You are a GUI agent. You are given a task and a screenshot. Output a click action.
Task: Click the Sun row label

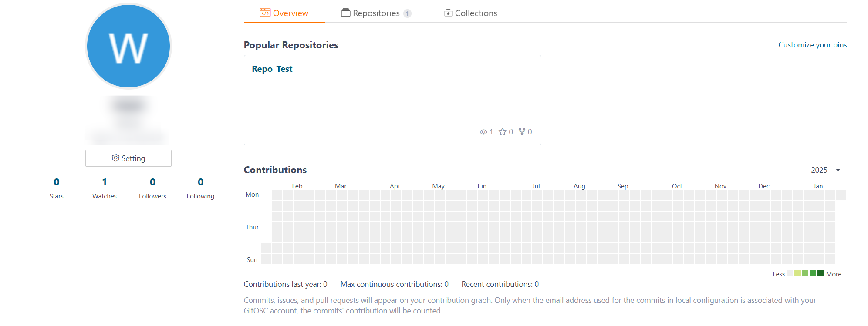click(x=252, y=260)
